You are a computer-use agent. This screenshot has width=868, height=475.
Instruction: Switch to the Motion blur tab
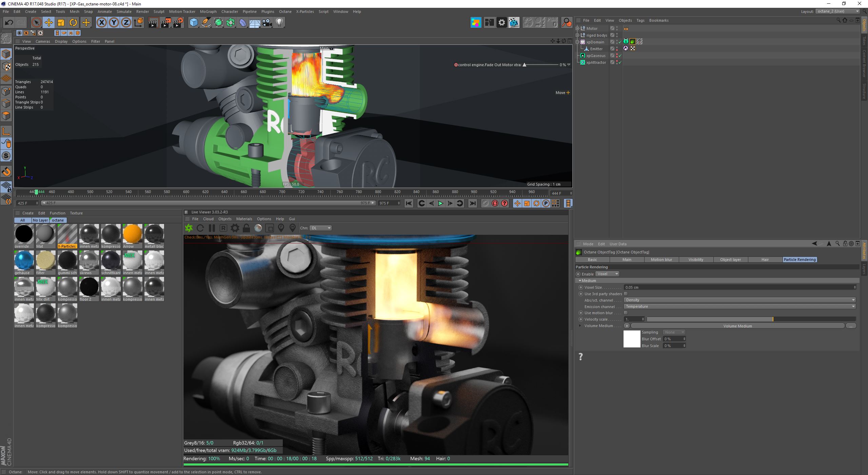(x=661, y=260)
